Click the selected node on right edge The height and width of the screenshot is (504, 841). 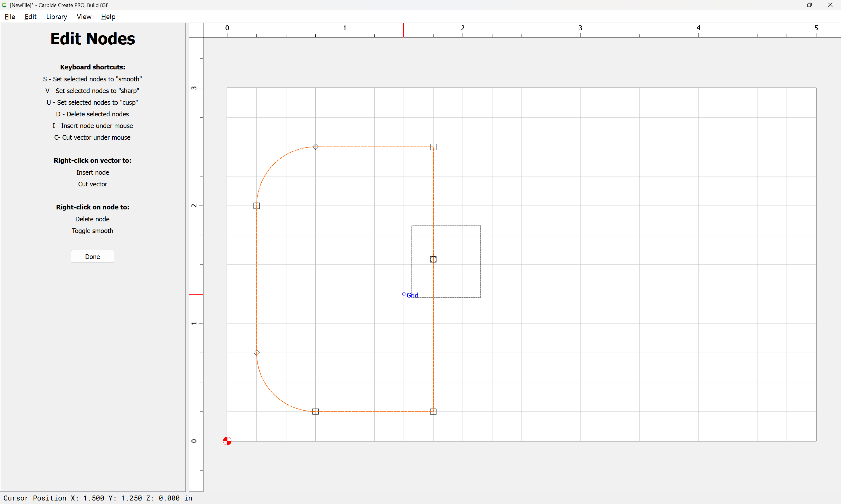[x=433, y=259]
